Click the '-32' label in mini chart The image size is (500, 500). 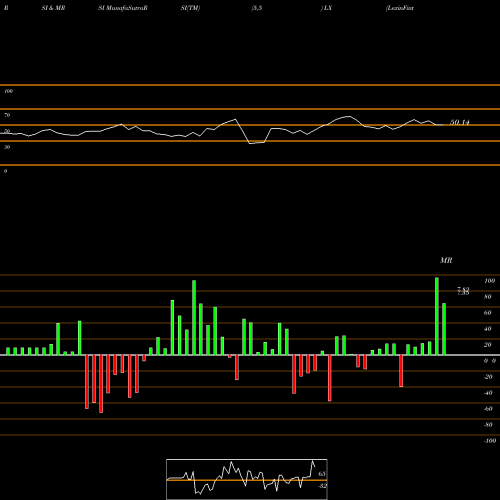click(322, 486)
